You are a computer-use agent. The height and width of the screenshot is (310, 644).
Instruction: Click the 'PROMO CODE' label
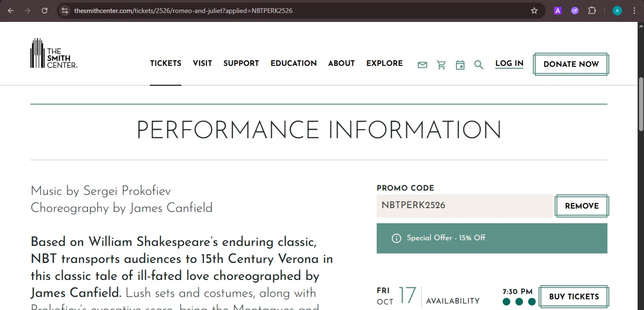(x=405, y=188)
